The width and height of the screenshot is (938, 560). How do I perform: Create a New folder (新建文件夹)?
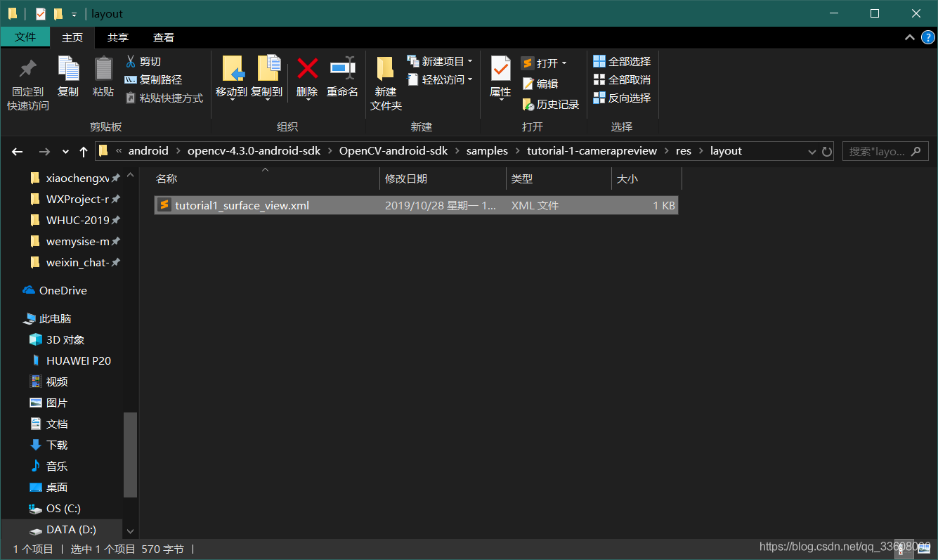pos(386,83)
